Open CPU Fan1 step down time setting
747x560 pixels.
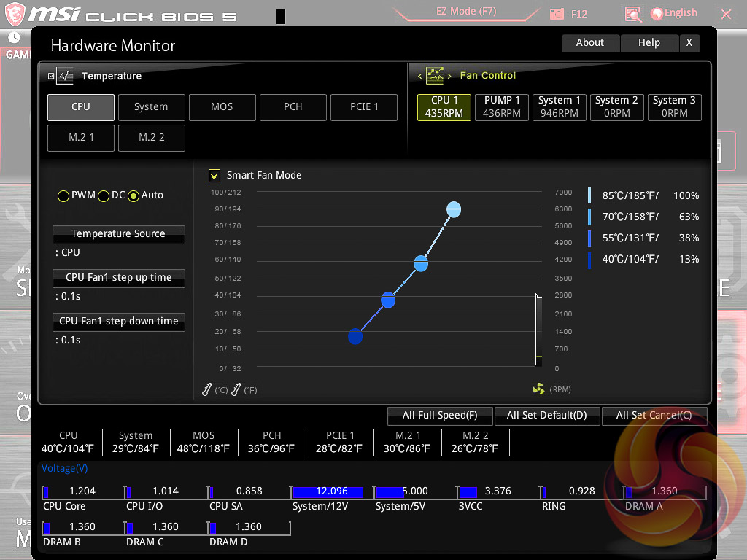[x=119, y=322]
